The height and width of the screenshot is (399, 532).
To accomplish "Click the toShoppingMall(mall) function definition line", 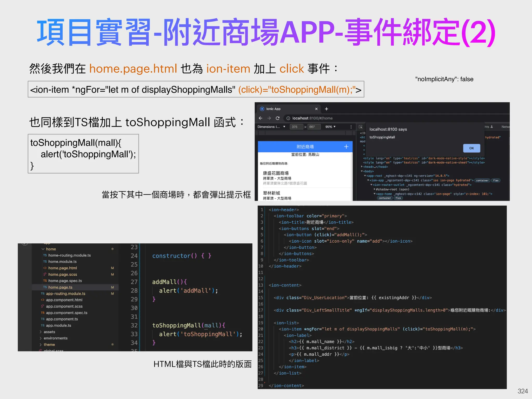I will pos(189,325).
